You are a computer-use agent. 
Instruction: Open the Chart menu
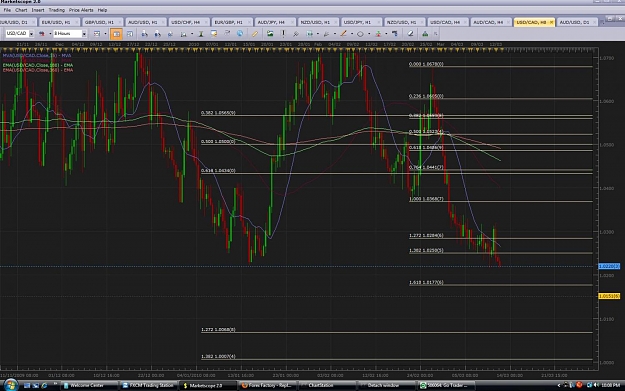tap(21, 10)
